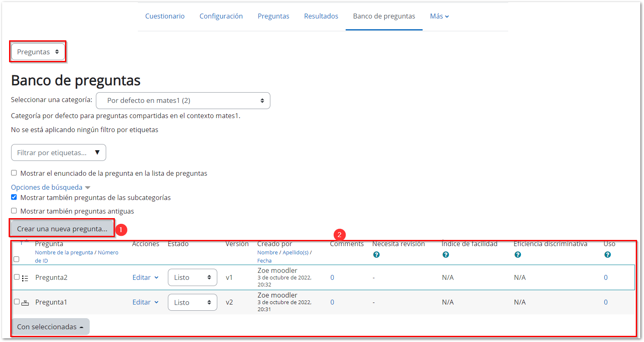Open Editar menu for Pregunta2

(145, 277)
